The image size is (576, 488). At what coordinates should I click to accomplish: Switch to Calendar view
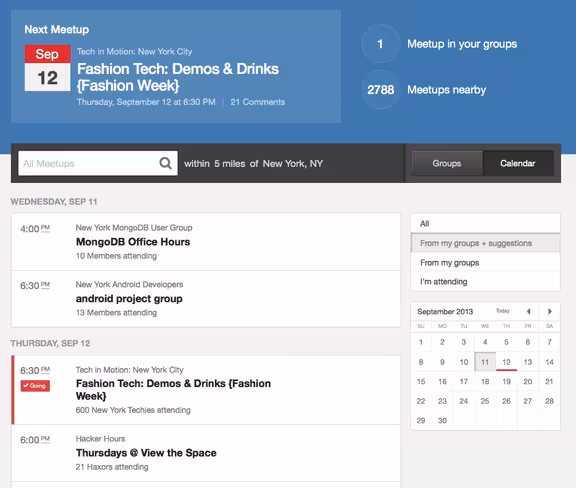click(x=518, y=163)
